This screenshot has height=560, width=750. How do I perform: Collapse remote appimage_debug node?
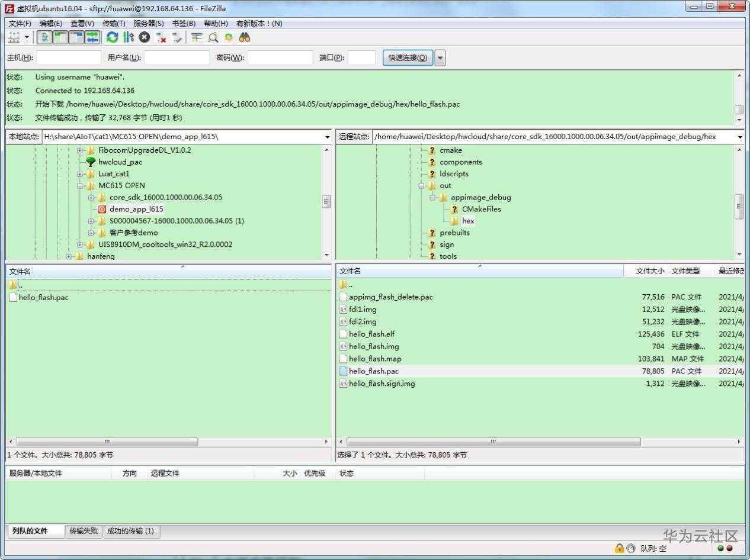432,198
